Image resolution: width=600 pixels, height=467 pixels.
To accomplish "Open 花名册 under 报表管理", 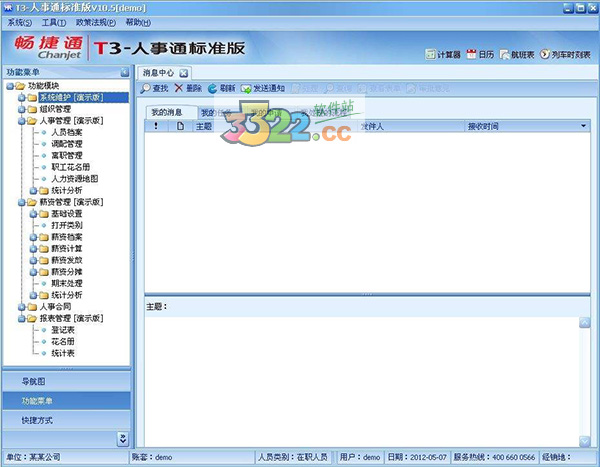I will 63,341.
